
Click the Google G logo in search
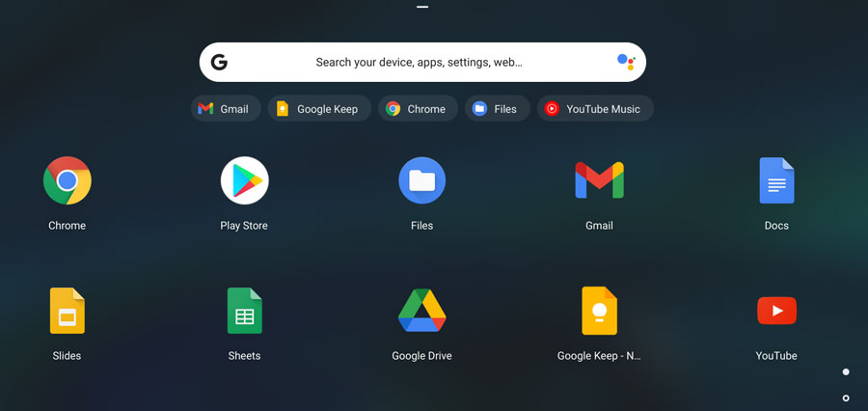[220, 63]
